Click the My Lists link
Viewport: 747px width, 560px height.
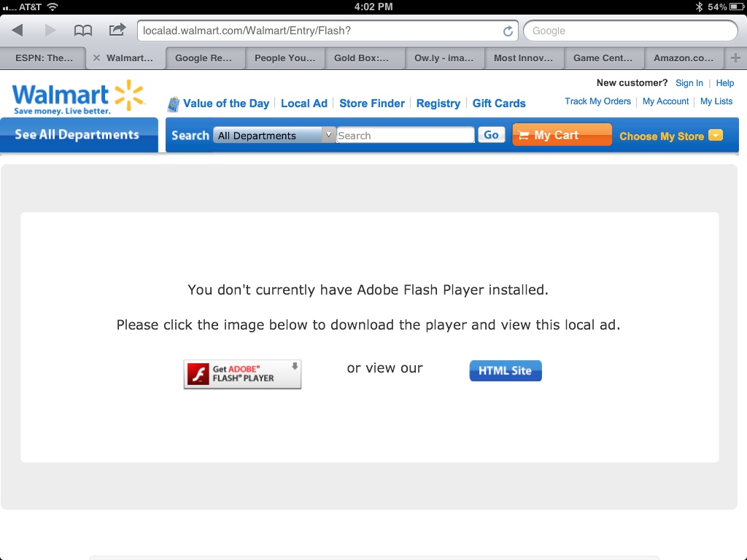(x=716, y=101)
